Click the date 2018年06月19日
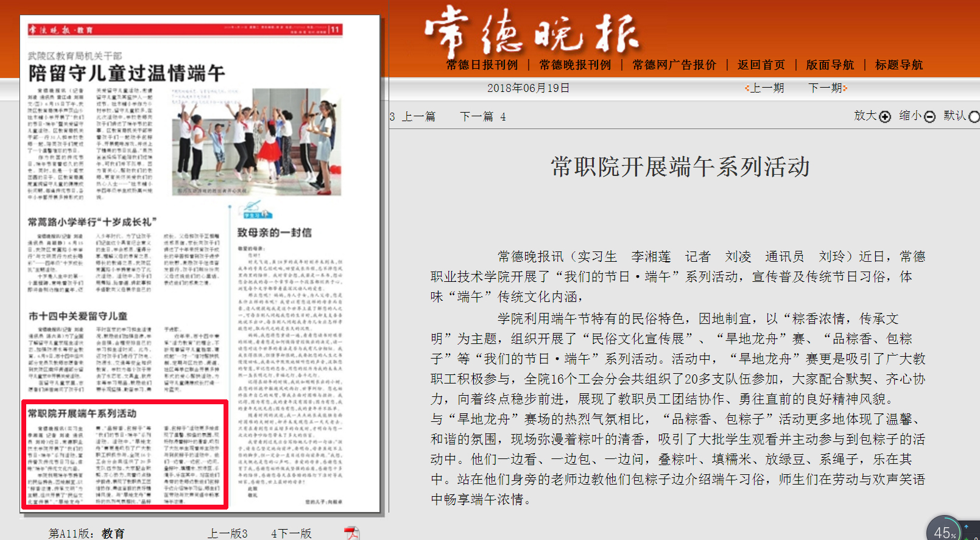980x540 pixels. pyautogui.click(x=528, y=88)
